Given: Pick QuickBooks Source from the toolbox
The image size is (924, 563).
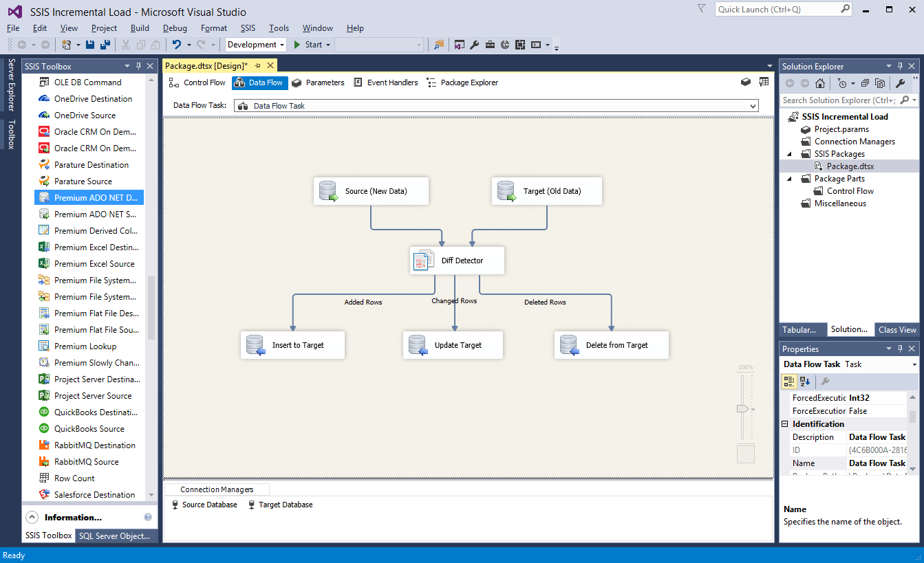Looking at the screenshot, I should [x=89, y=429].
